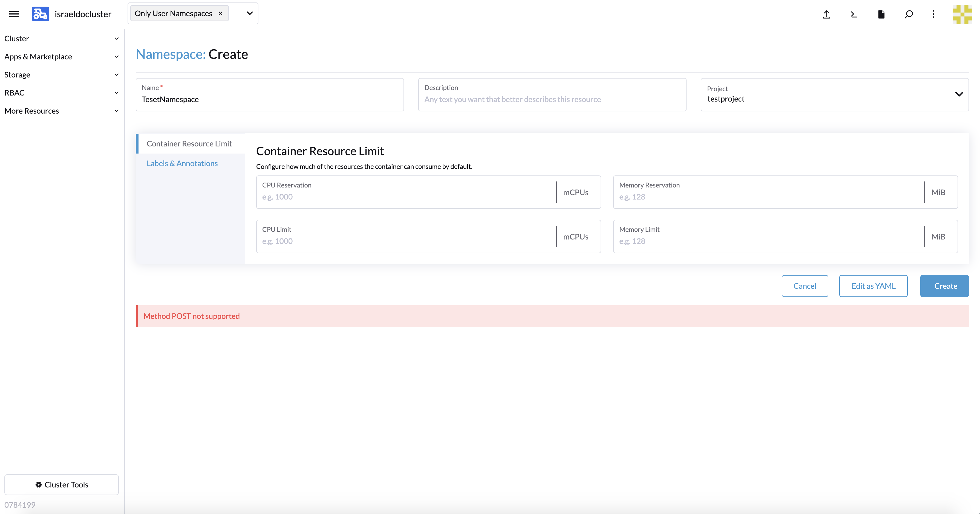Image resolution: width=980 pixels, height=514 pixels.
Task: Launch the Kubectl Shell terminal icon
Action: click(x=854, y=14)
